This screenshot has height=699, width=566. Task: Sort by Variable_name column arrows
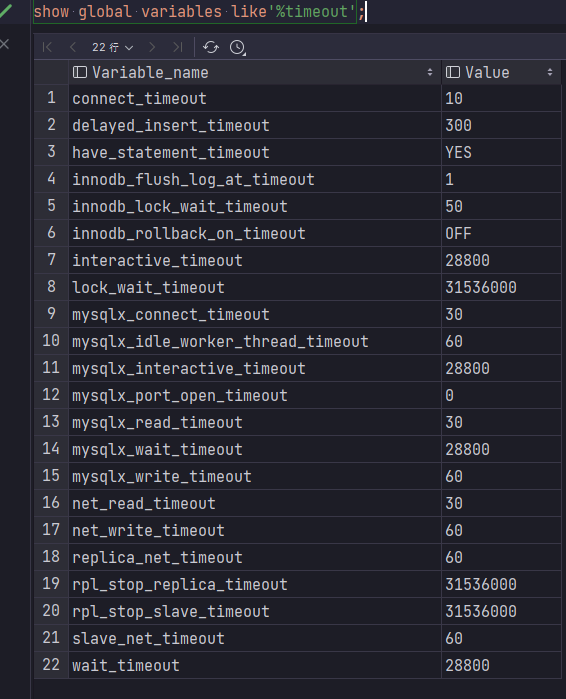(x=430, y=72)
